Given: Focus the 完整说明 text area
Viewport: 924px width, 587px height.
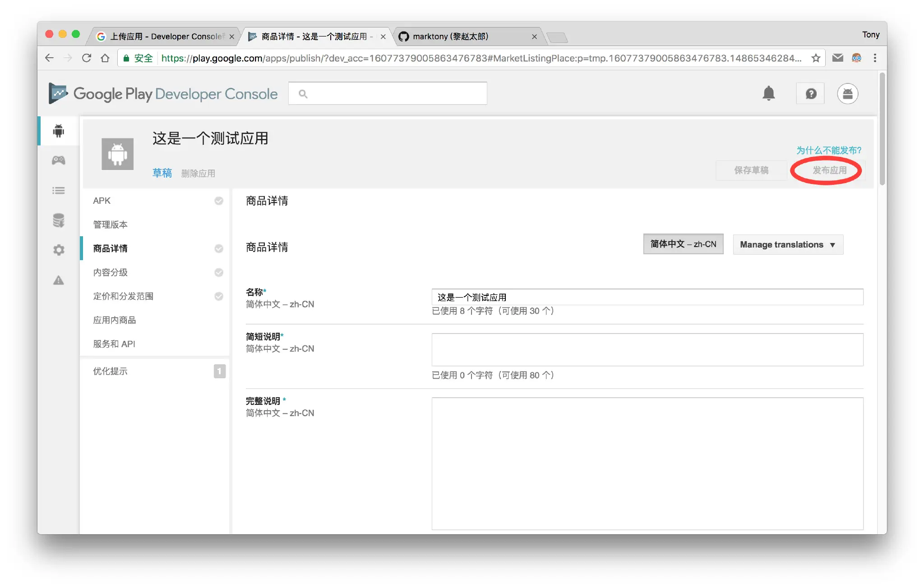Looking at the screenshot, I should 647,463.
